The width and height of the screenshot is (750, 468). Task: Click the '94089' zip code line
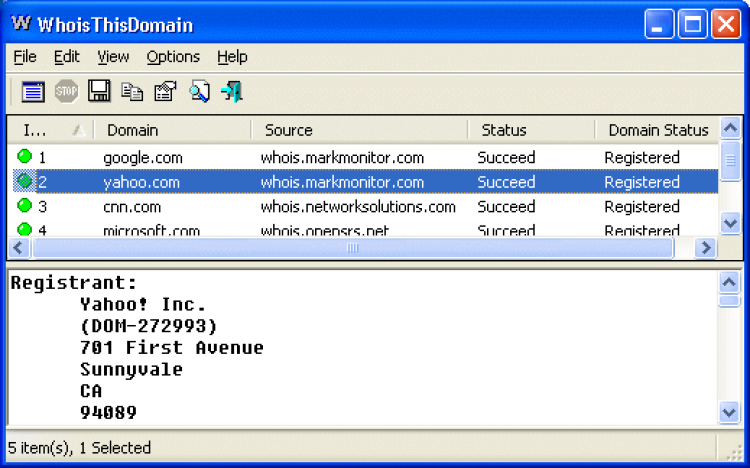(108, 412)
